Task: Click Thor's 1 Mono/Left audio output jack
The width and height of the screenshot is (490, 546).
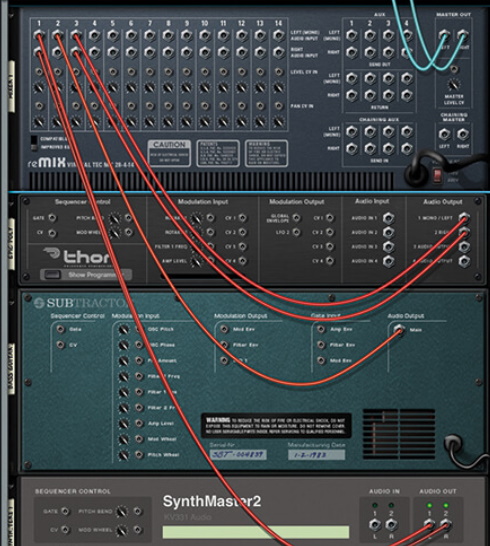Action: [464, 218]
